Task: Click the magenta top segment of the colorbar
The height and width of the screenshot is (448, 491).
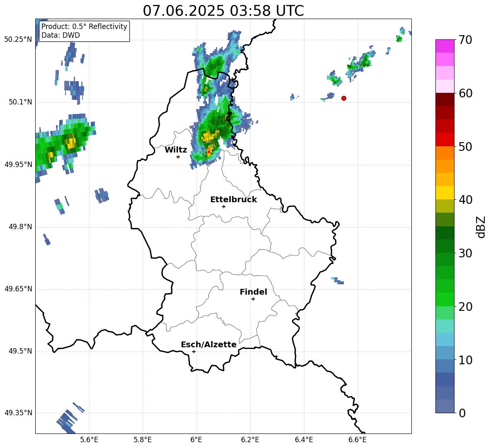Action: click(445, 46)
